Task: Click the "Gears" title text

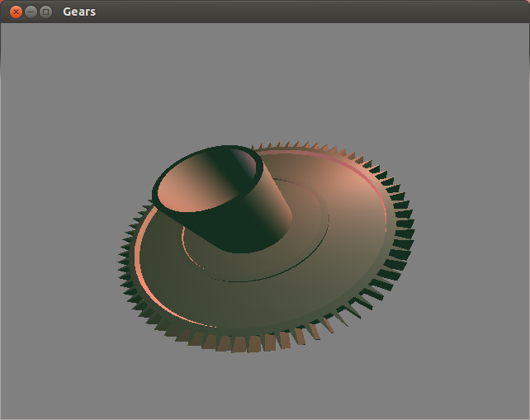Action: point(79,12)
